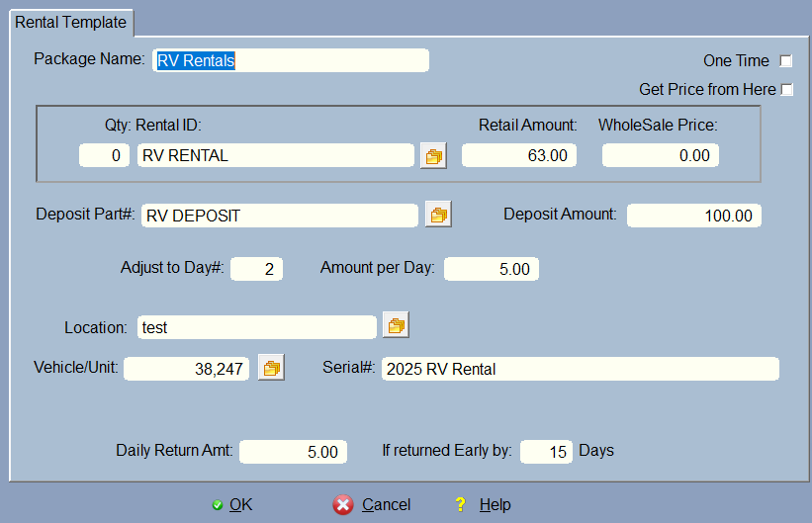Click the Qty: label
The width and height of the screenshot is (812, 523).
tap(118, 125)
